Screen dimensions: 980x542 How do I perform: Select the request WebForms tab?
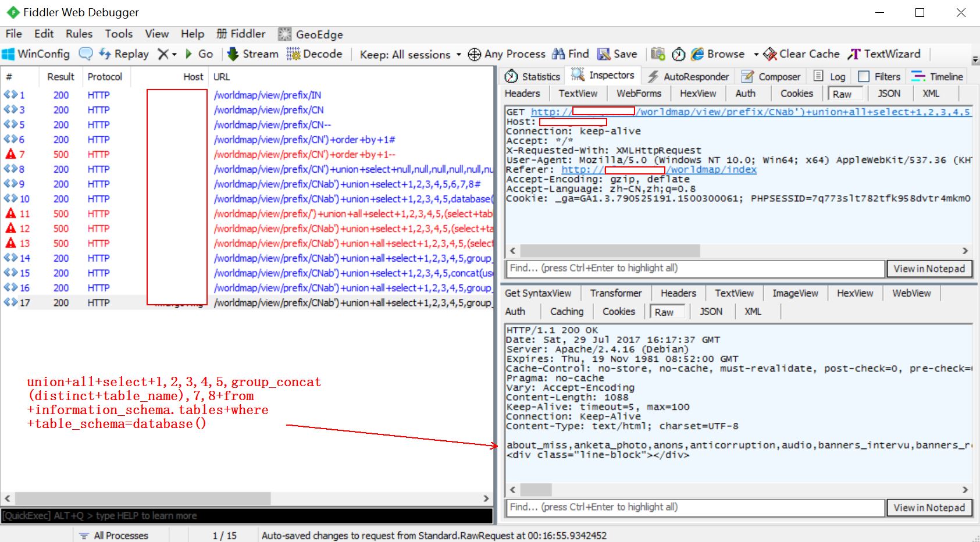click(639, 94)
